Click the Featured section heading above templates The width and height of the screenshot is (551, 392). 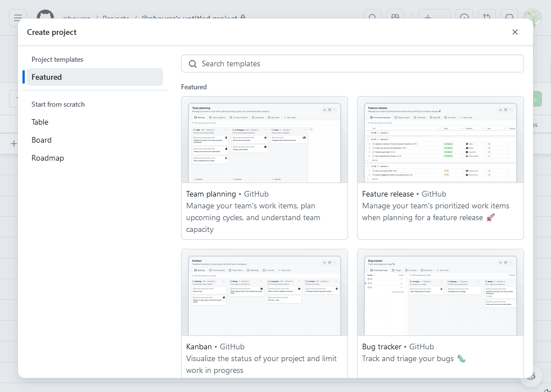193,87
